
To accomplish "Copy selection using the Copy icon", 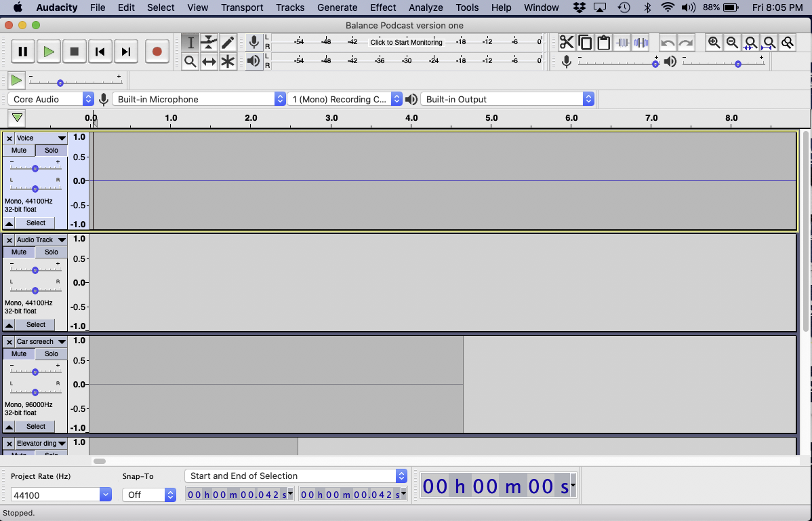I will (585, 43).
